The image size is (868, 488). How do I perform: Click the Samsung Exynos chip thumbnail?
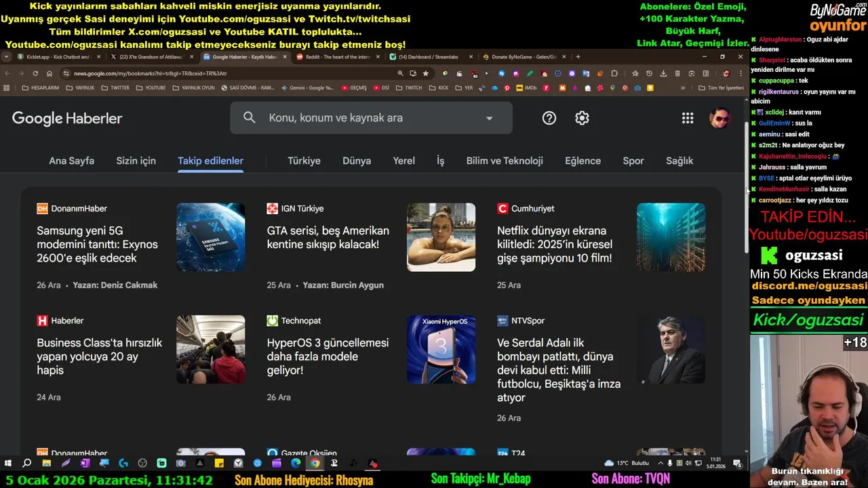click(x=211, y=237)
